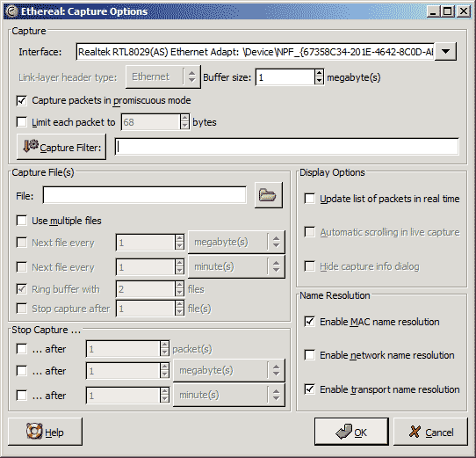Screen dimensions: 476x458
Task: Enable Update list of packets in real time
Action: pyautogui.click(x=310, y=199)
